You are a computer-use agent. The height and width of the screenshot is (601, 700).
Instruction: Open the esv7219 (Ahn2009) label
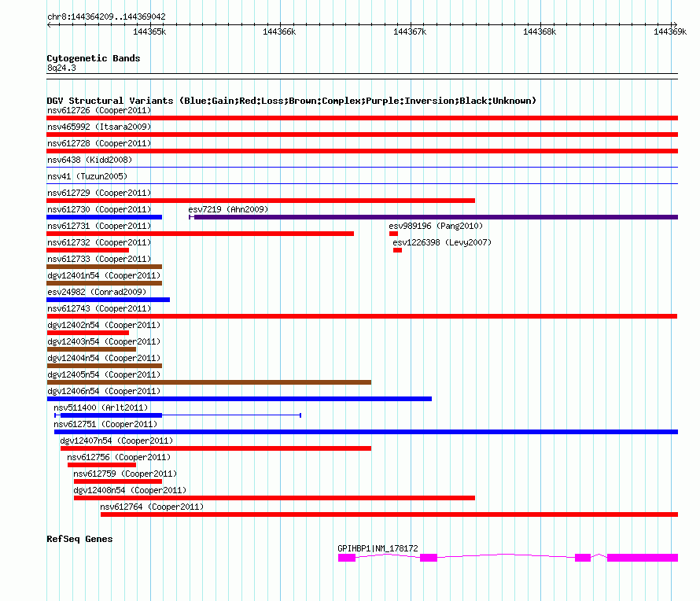(228, 209)
